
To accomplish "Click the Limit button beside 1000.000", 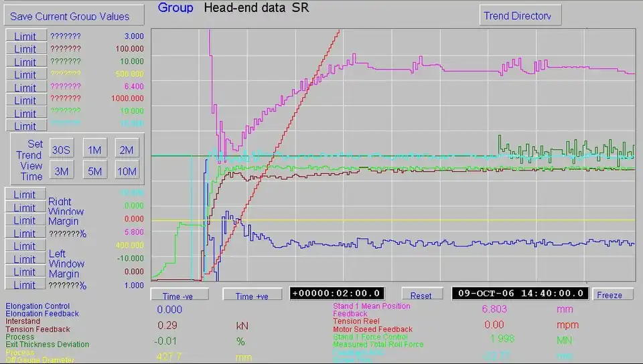I will (x=25, y=100).
